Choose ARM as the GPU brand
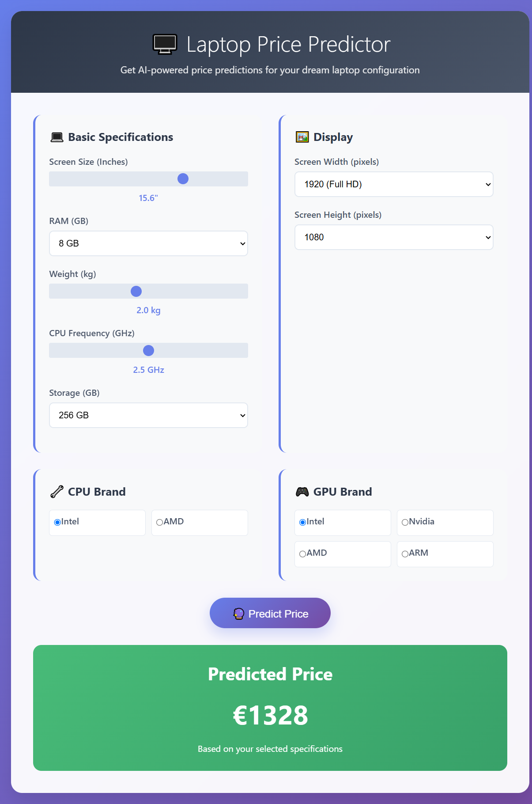This screenshot has width=532, height=804. tap(405, 554)
